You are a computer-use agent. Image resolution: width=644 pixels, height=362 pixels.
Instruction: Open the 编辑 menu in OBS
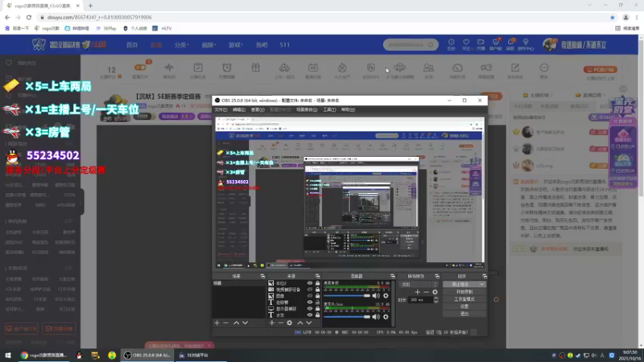[239, 109]
